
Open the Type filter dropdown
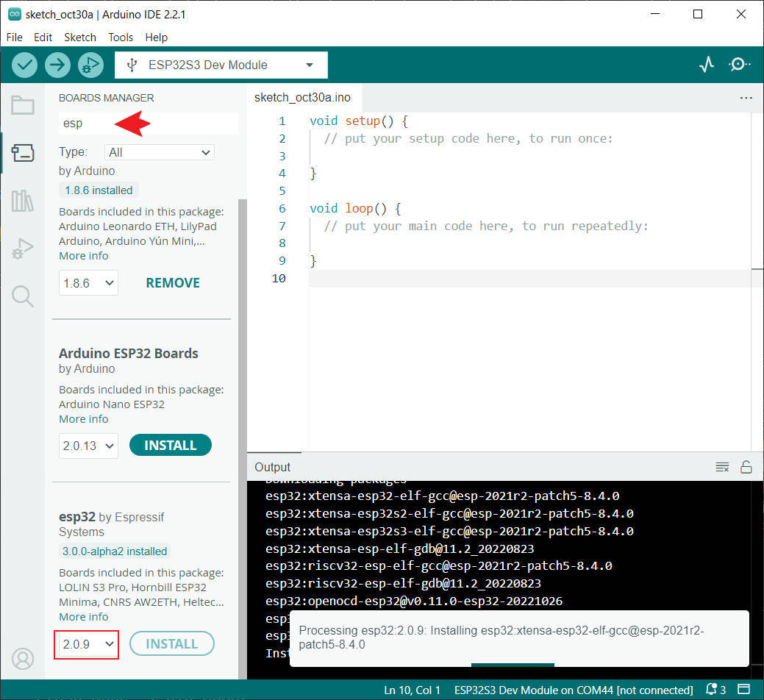[x=160, y=152]
